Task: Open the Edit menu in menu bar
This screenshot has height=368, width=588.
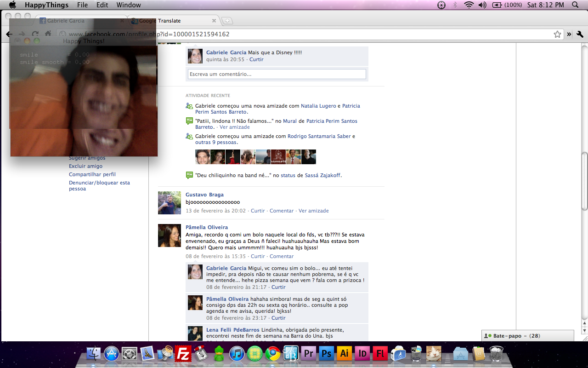Action: coord(102,5)
